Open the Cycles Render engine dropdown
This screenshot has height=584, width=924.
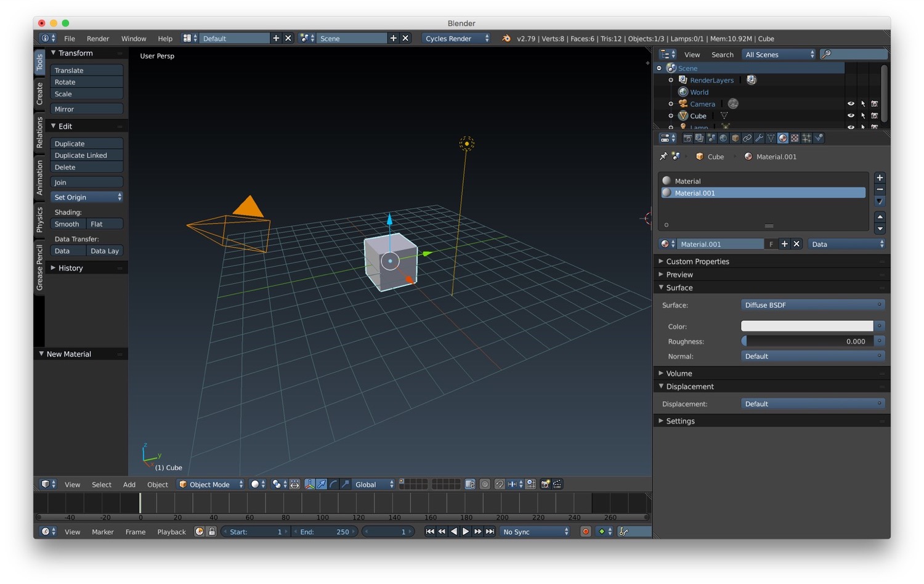tap(456, 38)
